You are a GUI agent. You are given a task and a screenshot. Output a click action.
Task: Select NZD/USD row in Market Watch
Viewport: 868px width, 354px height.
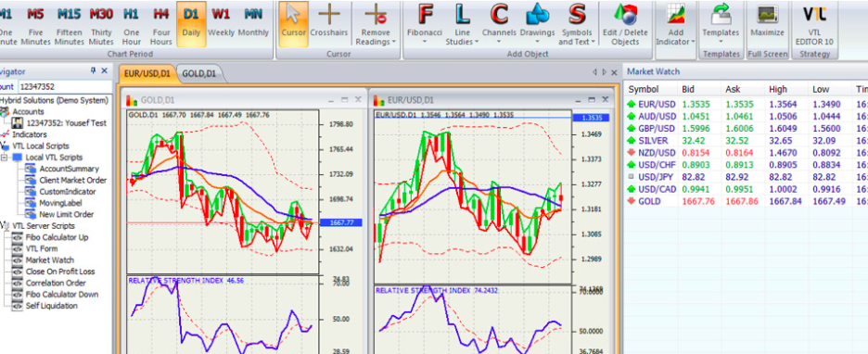pyautogui.click(x=746, y=153)
